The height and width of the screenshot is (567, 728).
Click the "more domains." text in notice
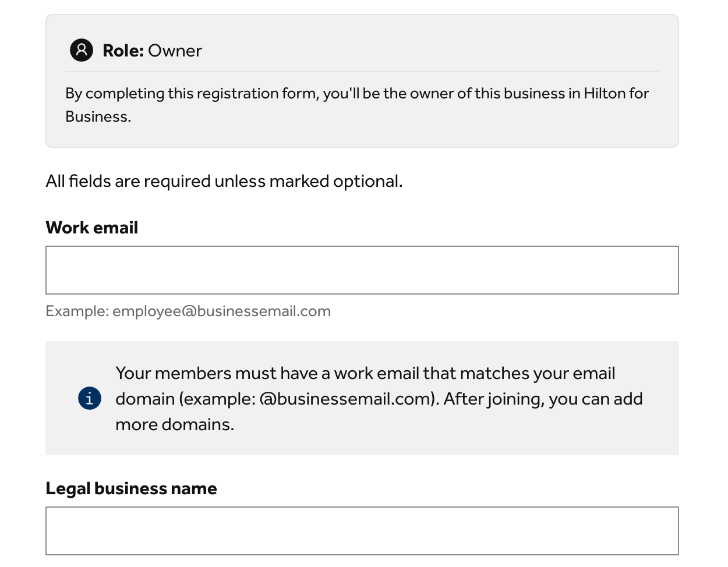[174, 425]
